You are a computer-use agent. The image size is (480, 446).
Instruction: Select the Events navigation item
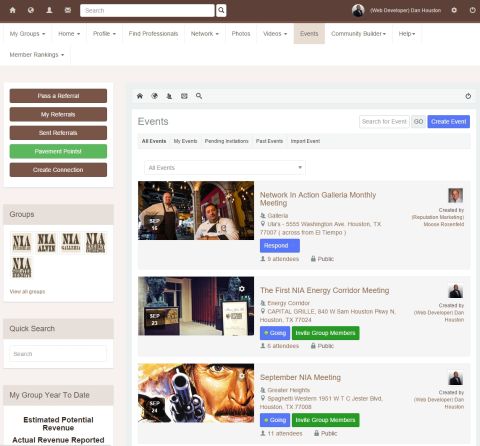click(309, 34)
